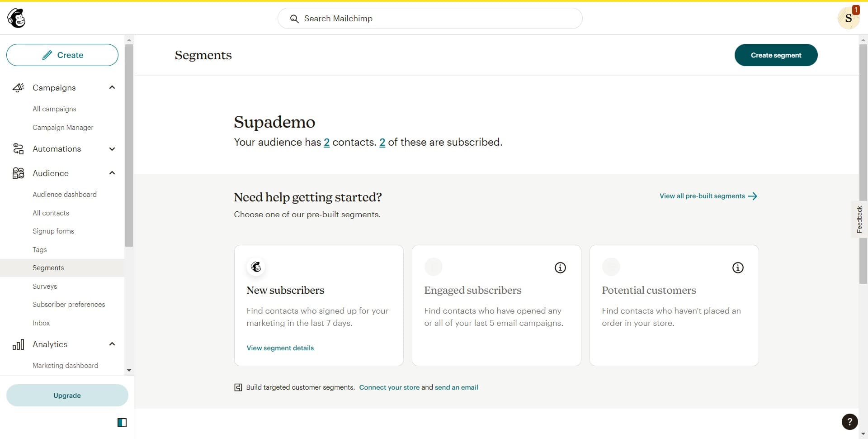The width and height of the screenshot is (868, 439).
Task: Go to Tags under Audience
Action: click(40, 250)
